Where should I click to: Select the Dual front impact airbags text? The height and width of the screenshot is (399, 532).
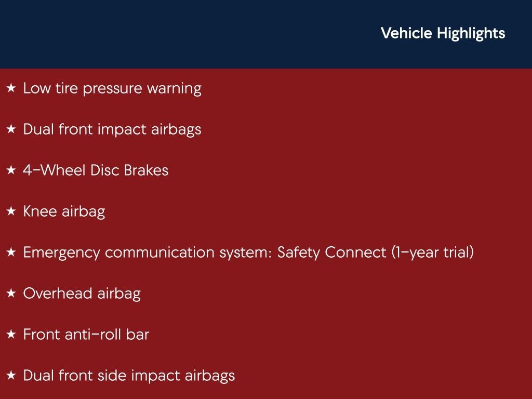pos(112,129)
